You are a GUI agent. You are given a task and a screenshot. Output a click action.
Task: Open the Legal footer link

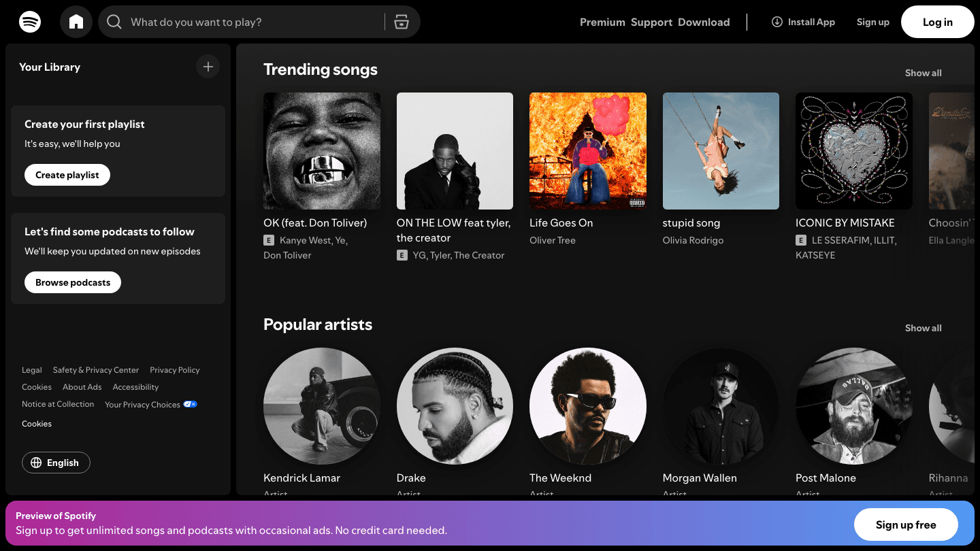pos(32,370)
